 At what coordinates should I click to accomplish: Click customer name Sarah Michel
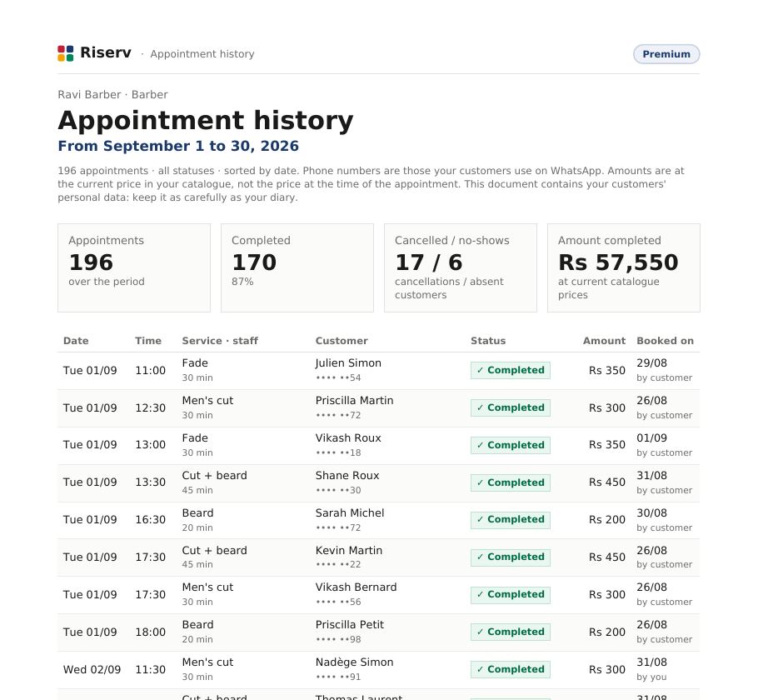click(350, 512)
